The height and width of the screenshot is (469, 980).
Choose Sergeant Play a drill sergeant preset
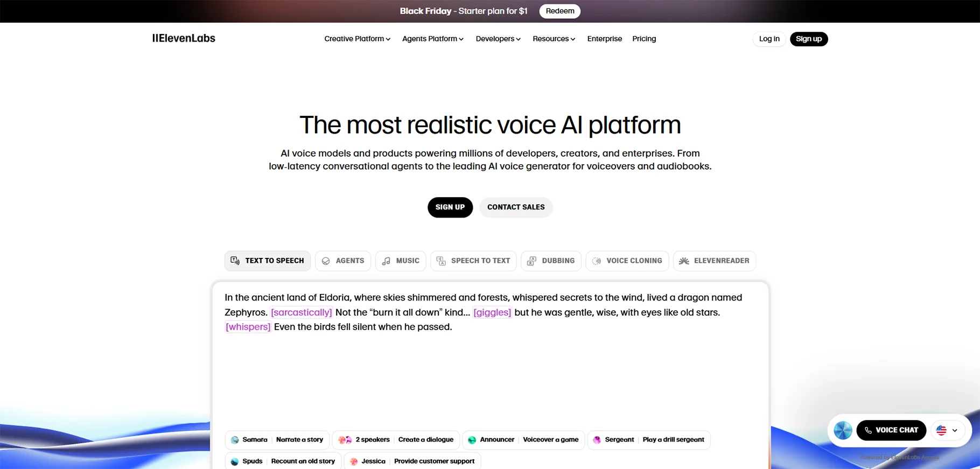point(649,440)
